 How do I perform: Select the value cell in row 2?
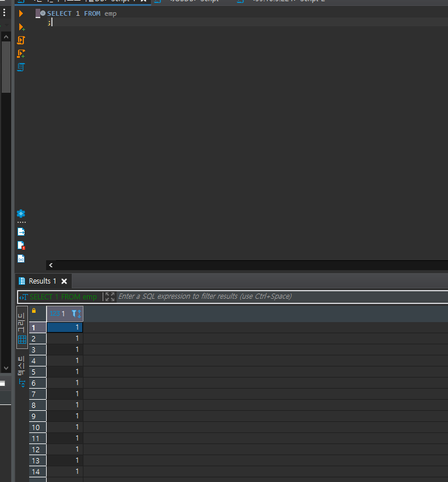pyautogui.click(x=65, y=338)
